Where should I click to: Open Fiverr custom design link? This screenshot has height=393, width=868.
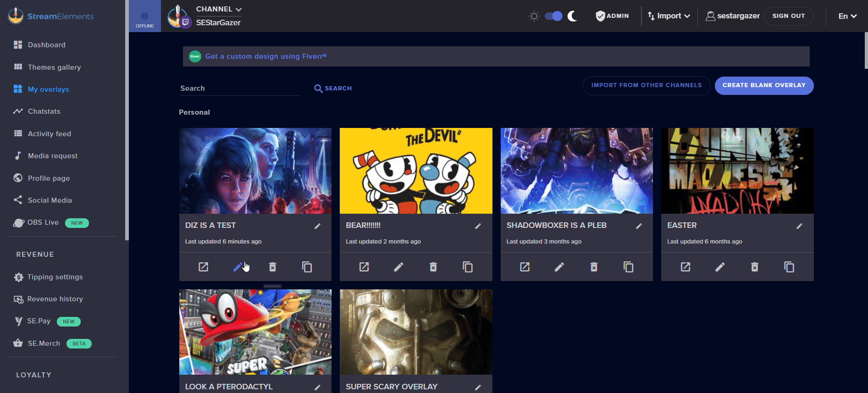[x=266, y=56]
